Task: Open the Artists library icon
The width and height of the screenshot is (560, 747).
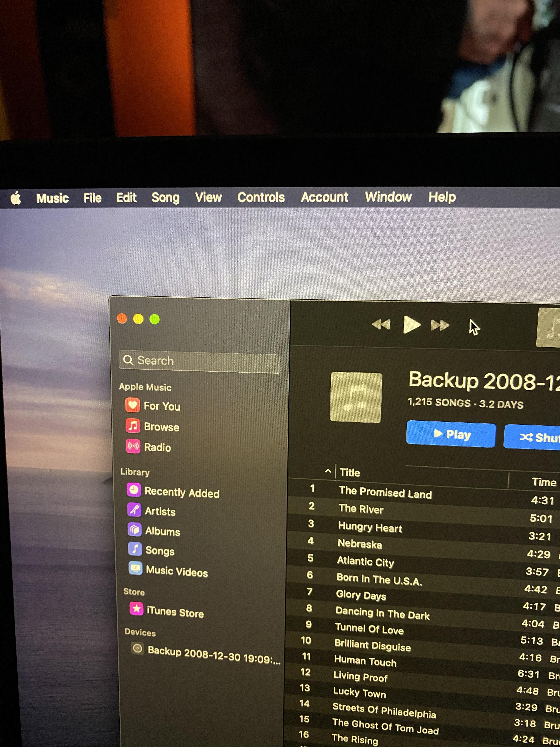Action: coord(134,510)
